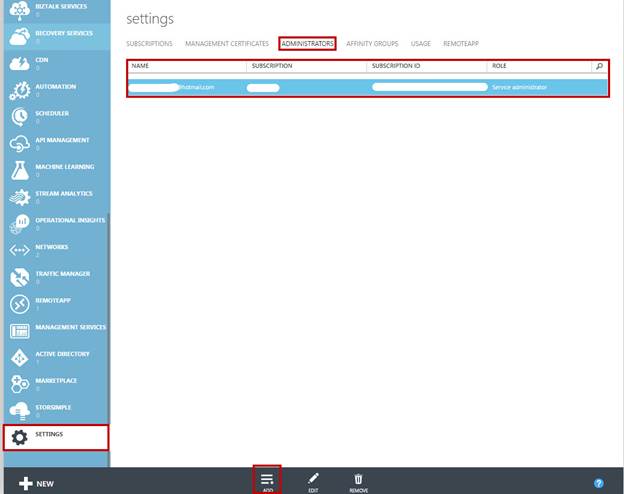Open the Operational Insights icon
This screenshot has width=624, height=494.
pyautogui.click(x=20, y=224)
